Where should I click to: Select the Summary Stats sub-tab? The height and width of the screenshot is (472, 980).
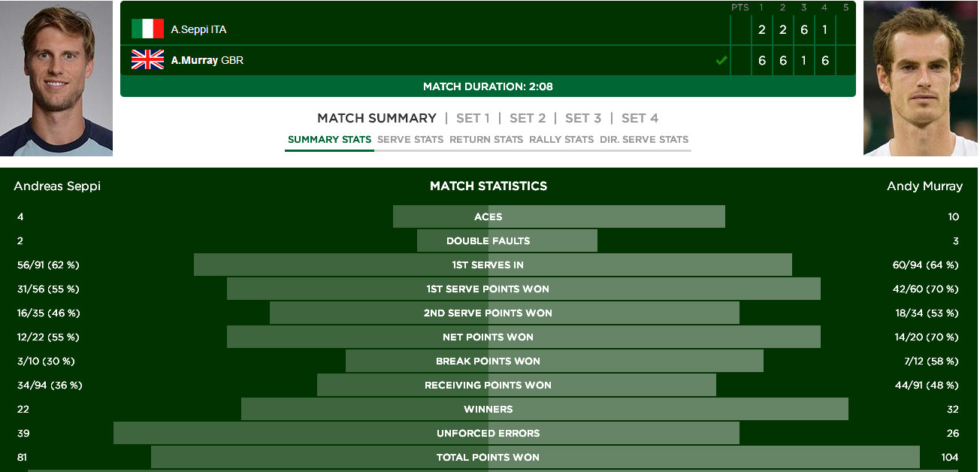point(329,139)
